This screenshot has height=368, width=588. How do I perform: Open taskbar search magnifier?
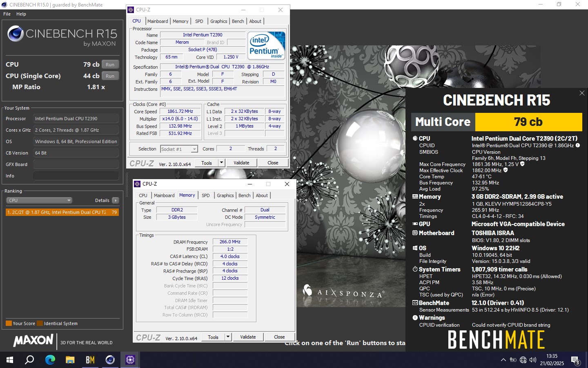[29, 360]
